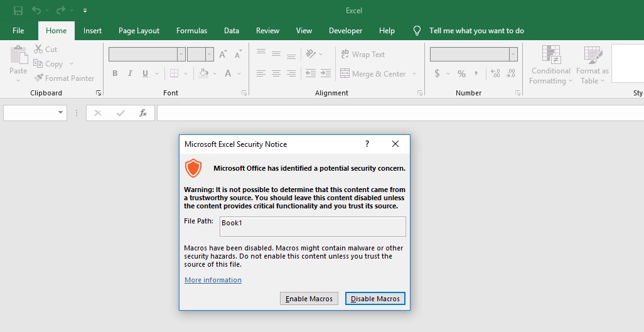Open Conditional Formatting menu
Viewport: 644px width, 332px height.
550,65
